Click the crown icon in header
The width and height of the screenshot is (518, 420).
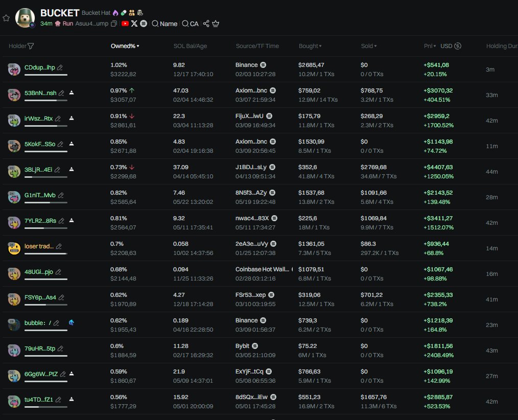point(216,24)
